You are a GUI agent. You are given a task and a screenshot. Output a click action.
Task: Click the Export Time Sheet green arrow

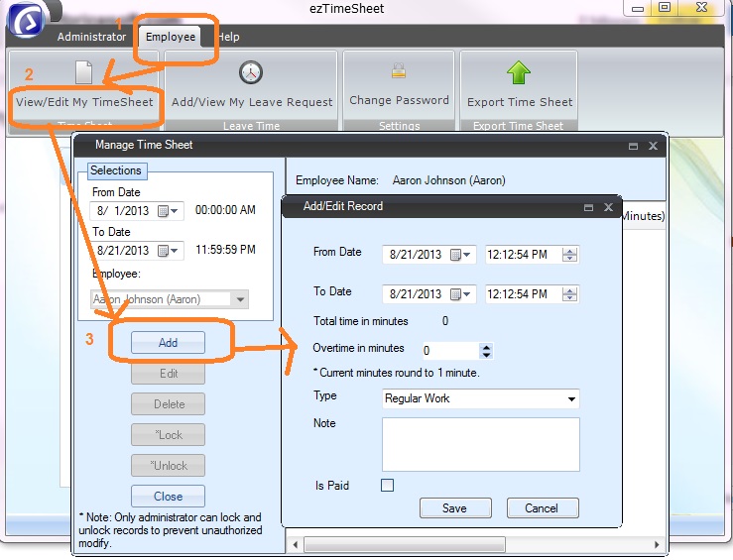point(519,72)
